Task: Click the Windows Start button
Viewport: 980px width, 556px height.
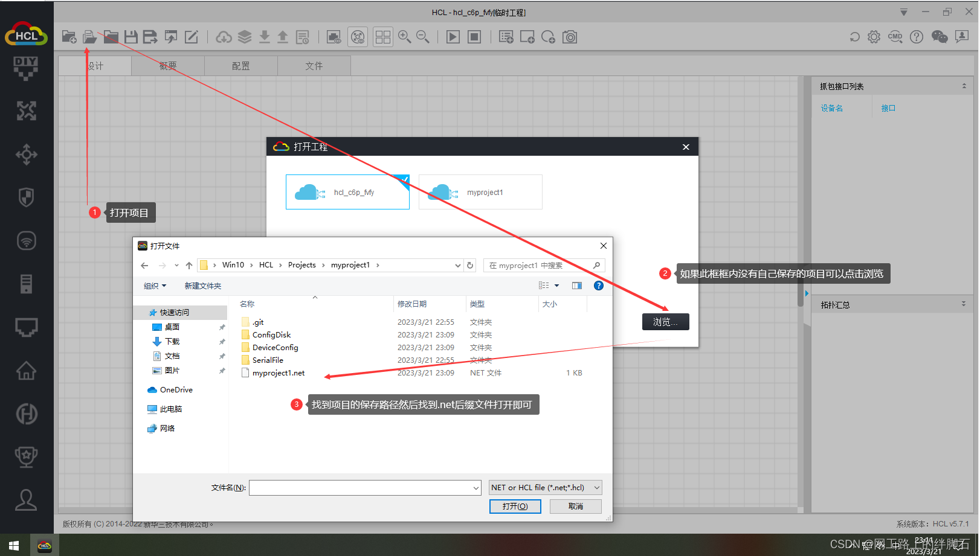Action: [x=14, y=546]
